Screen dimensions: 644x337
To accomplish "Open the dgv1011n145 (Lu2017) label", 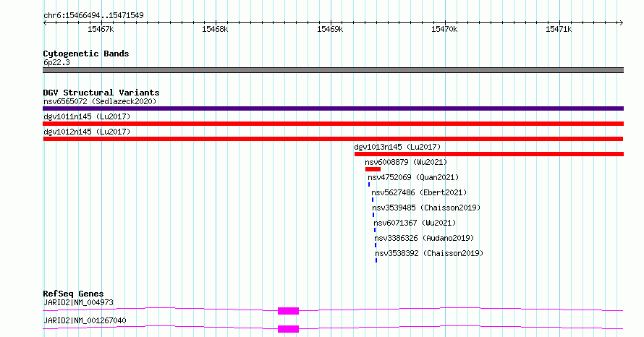I will (87, 116).
